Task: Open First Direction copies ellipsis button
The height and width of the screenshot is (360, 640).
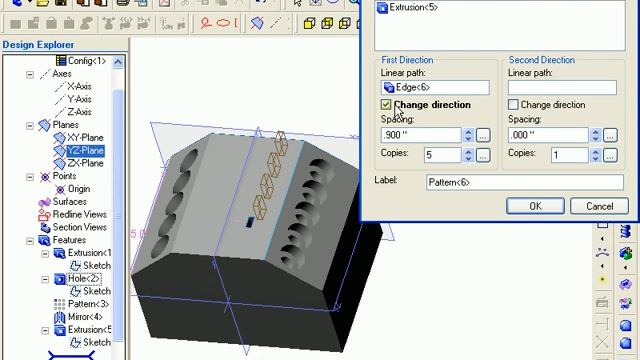Action: pyautogui.click(x=483, y=155)
